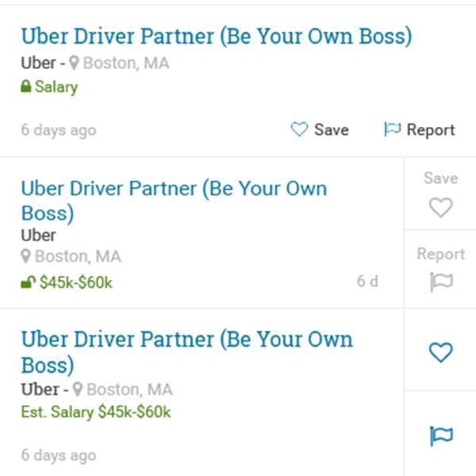
Task: Click the gray flag icon under Report label
Action: (441, 282)
